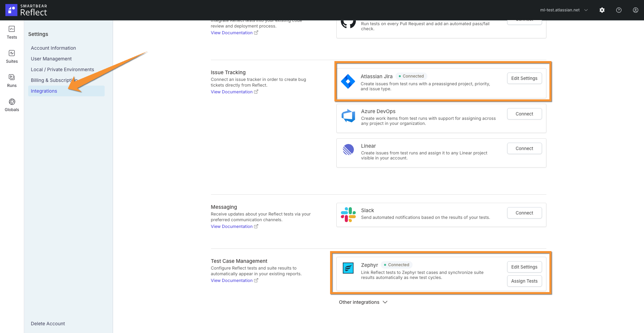Select the Tests sidebar icon
This screenshot has height=333, width=644.
coord(12,32)
